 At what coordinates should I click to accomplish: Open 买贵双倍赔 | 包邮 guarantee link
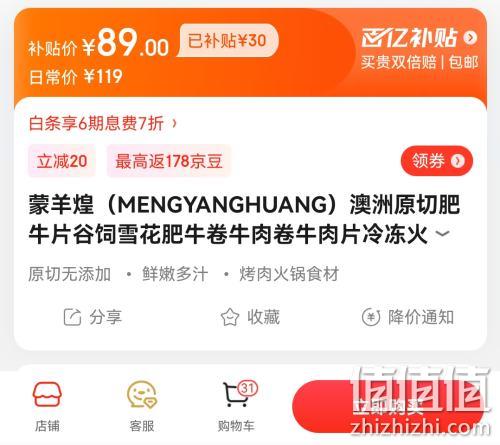420,62
